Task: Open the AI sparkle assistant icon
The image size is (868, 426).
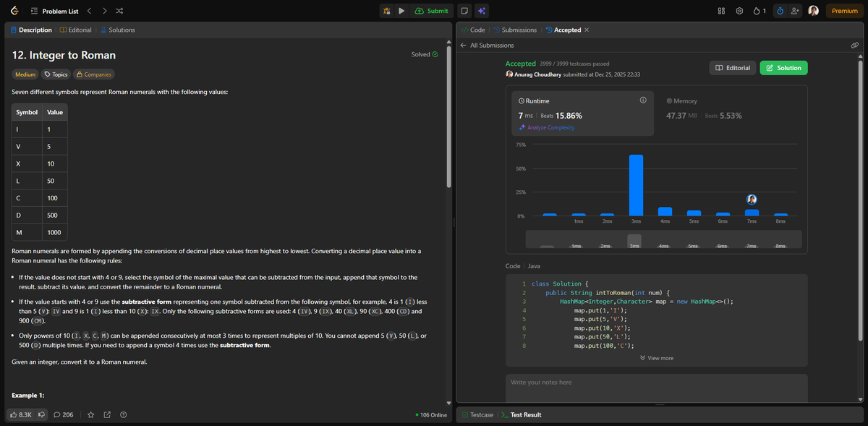Action: [x=482, y=11]
